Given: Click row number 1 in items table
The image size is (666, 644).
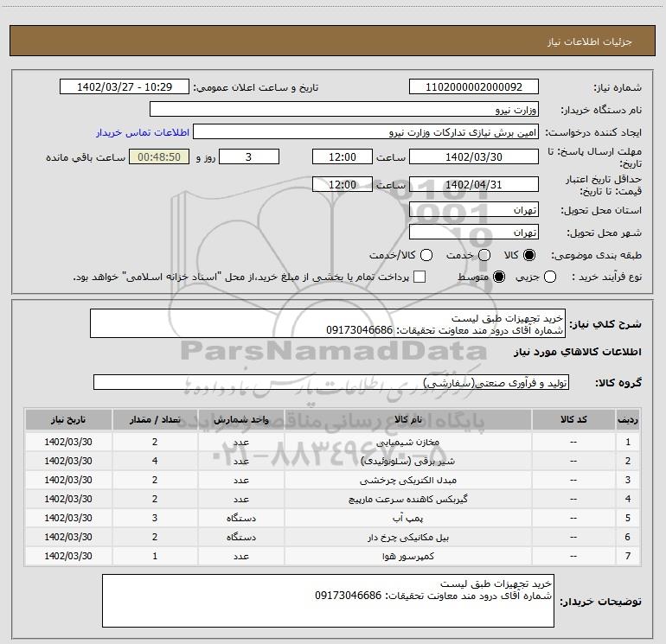Looking at the screenshot, I should [628, 442].
